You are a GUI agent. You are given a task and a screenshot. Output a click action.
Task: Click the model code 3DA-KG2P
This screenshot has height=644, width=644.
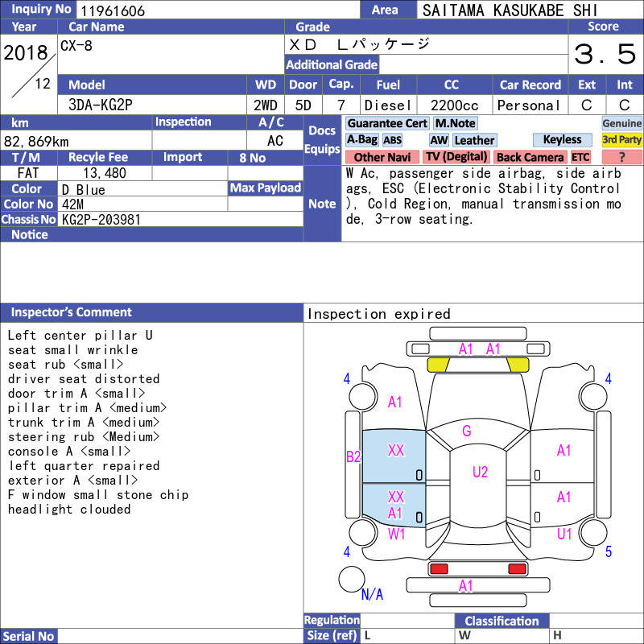101,105
